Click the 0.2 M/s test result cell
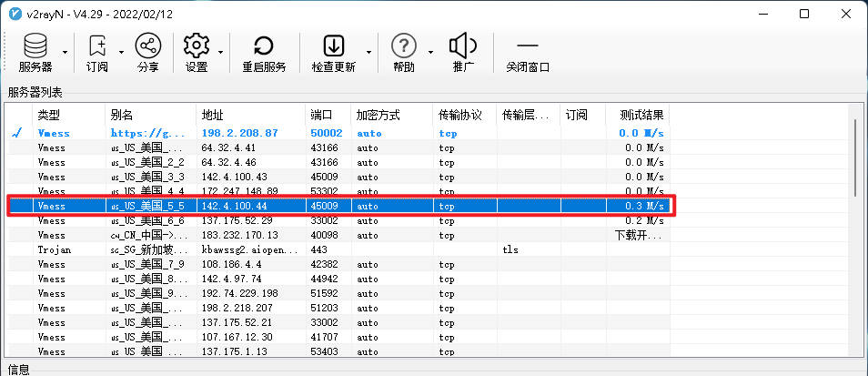Screen dimensions: 868x376 644,220
